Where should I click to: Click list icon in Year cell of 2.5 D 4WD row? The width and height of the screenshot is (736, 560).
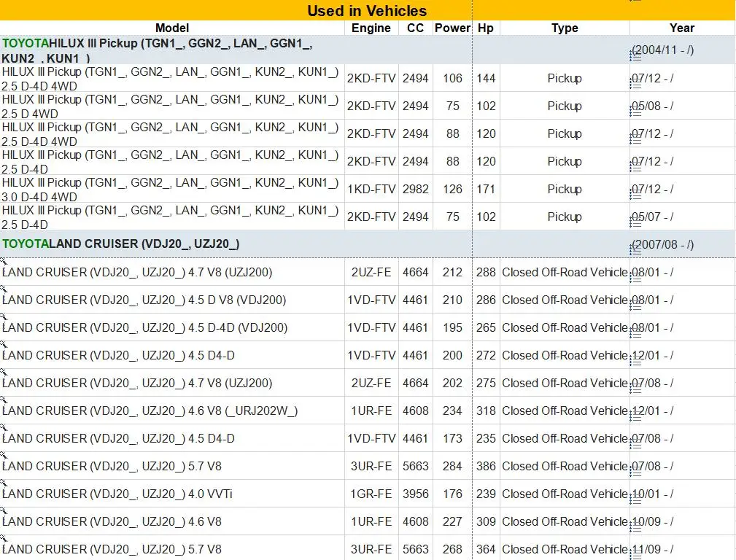click(635, 112)
